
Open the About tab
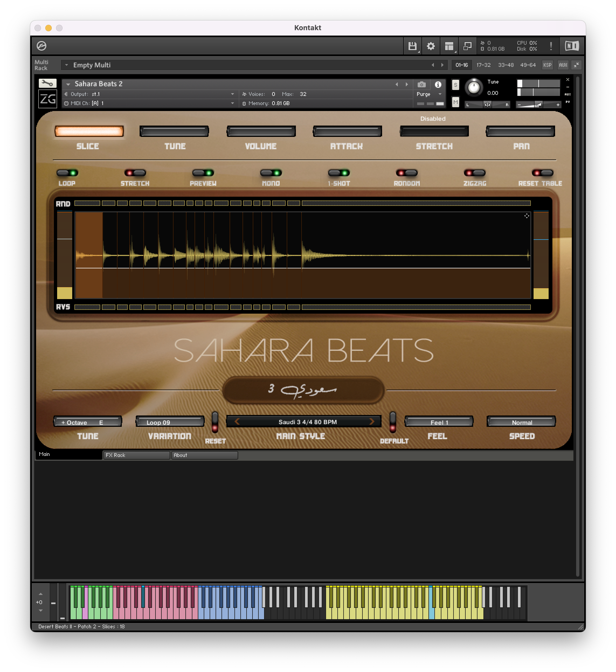coord(205,455)
